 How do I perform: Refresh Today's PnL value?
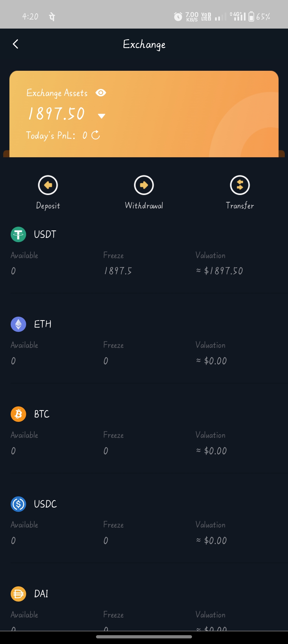96,135
